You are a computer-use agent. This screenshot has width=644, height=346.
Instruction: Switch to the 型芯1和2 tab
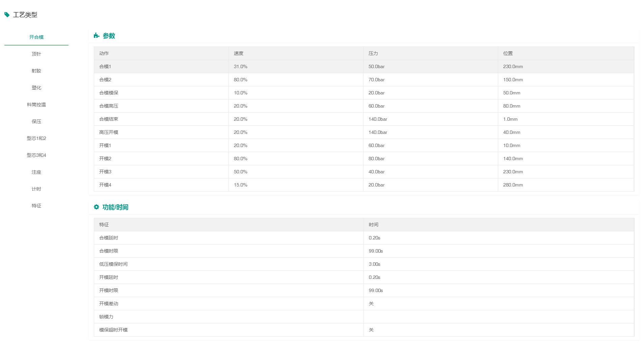(x=36, y=138)
